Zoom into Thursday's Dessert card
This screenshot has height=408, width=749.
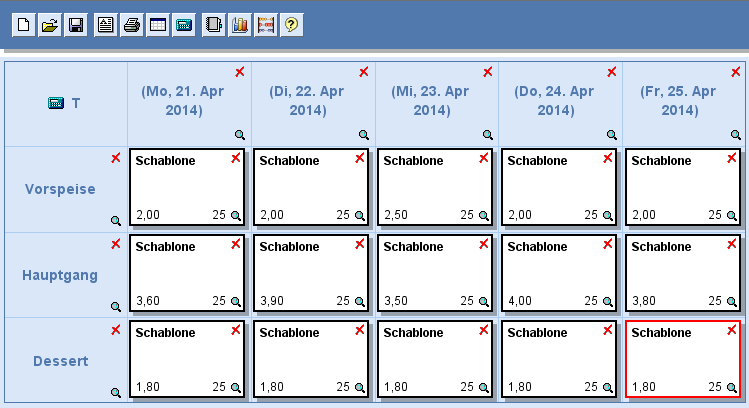608,387
